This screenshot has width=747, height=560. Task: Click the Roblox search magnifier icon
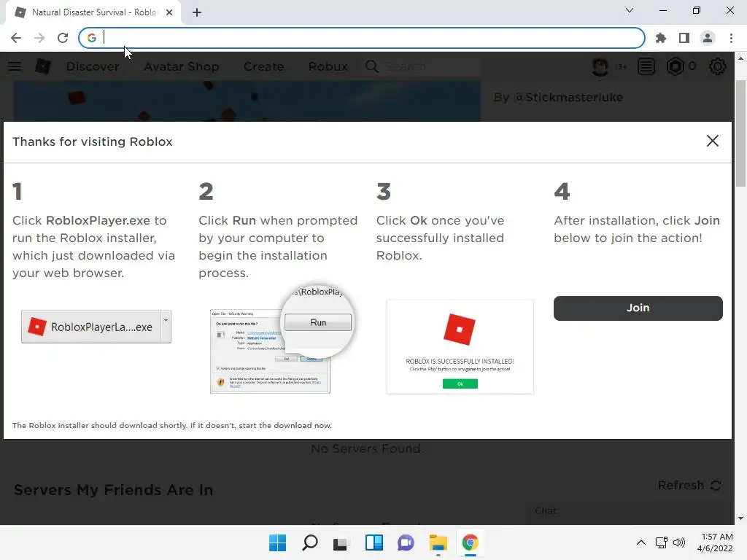[x=372, y=66]
